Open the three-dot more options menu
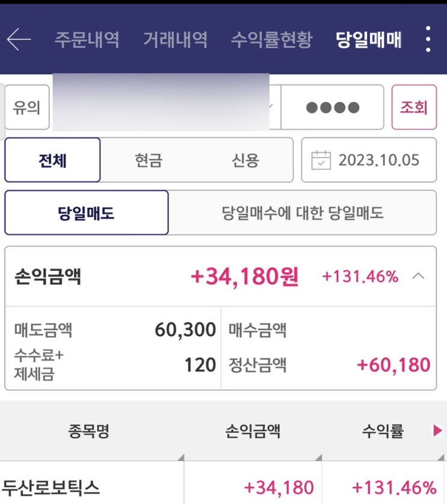Viewport: 447px width, 504px height. pyautogui.click(x=428, y=40)
